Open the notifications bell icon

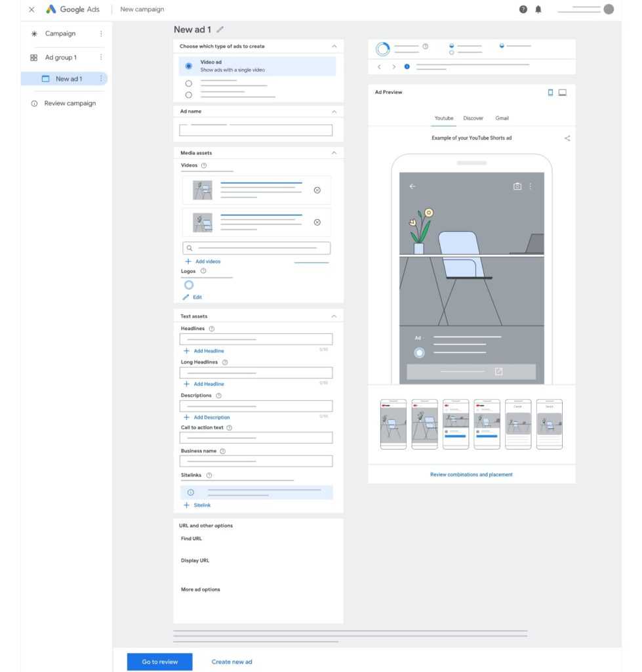point(538,9)
